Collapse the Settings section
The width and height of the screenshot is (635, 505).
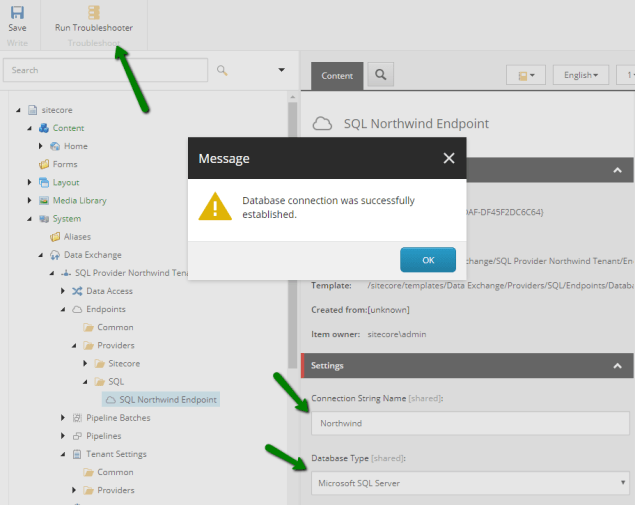[617, 367]
